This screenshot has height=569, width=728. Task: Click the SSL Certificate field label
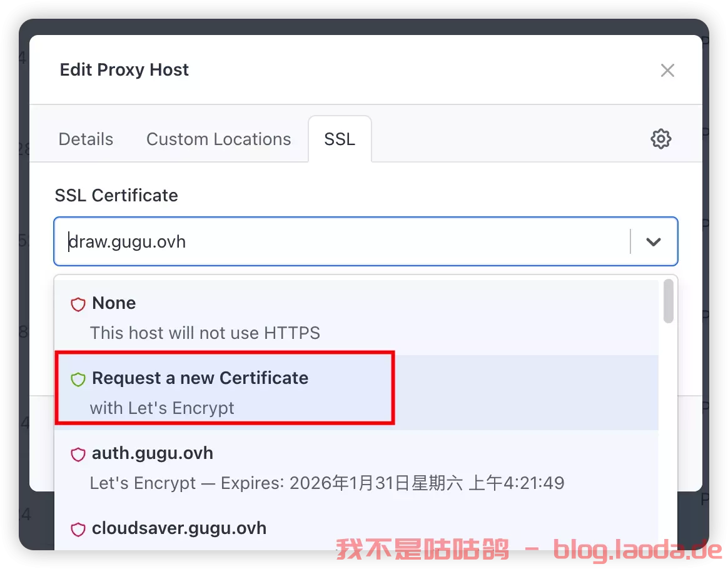pos(116,196)
